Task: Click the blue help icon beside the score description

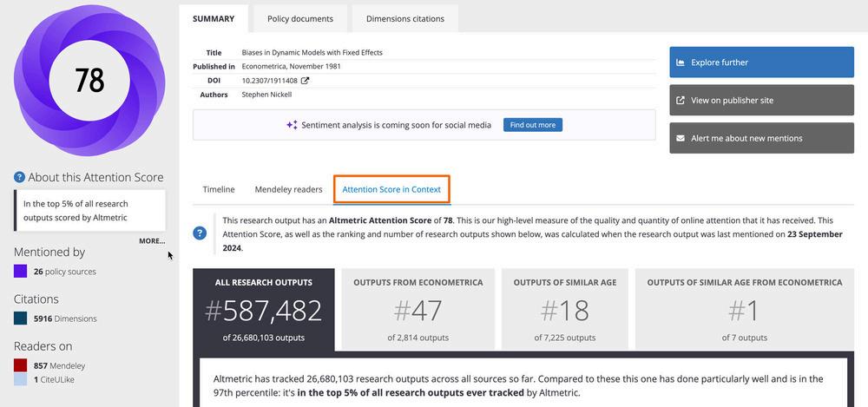Action: [x=200, y=233]
